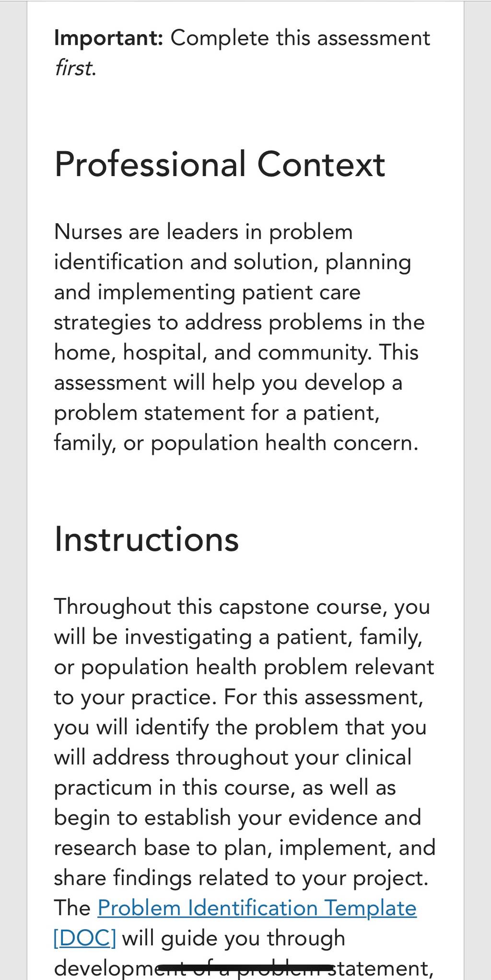Click the bold Important: label
The height and width of the screenshot is (980, 491).
click(109, 38)
